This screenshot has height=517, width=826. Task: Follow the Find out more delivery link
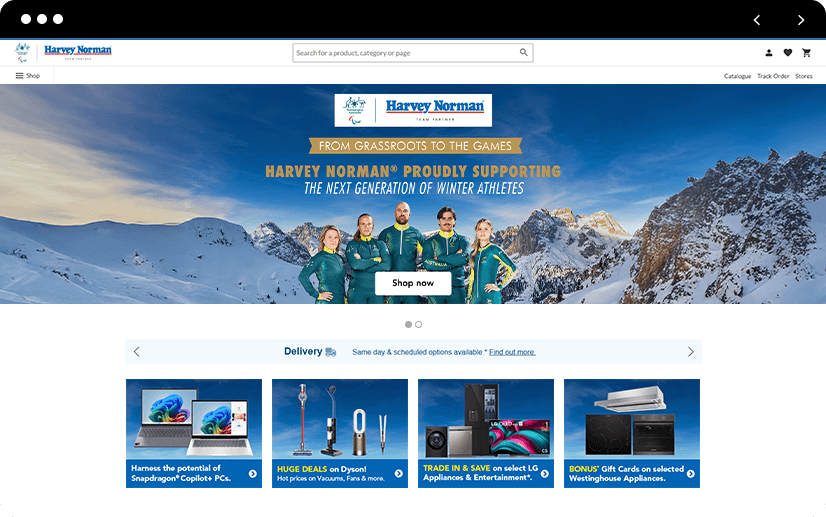tap(512, 352)
